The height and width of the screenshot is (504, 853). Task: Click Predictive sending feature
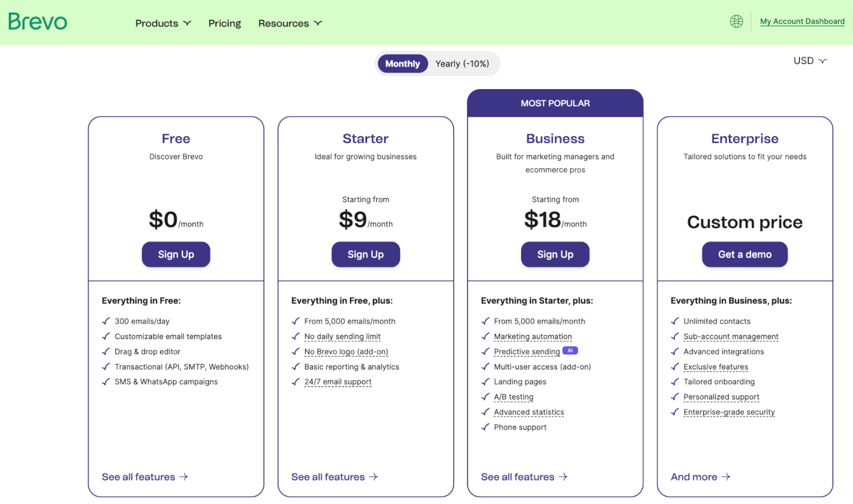pyautogui.click(x=527, y=351)
